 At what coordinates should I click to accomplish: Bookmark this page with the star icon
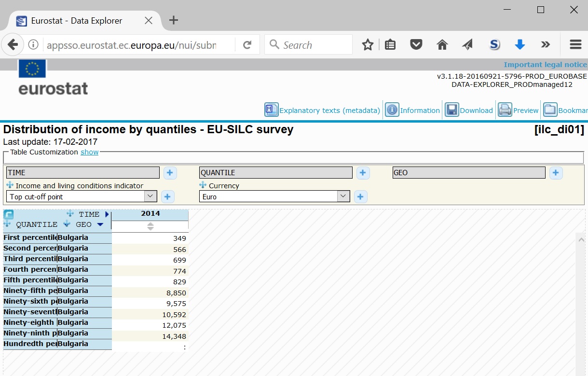(x=368, y=45)
